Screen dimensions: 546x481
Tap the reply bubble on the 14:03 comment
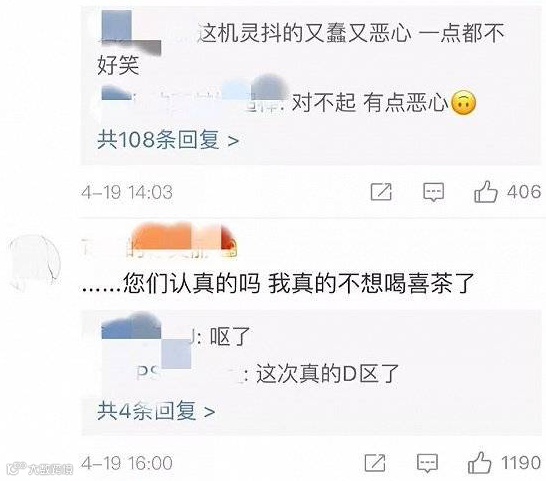pos(433,192)
